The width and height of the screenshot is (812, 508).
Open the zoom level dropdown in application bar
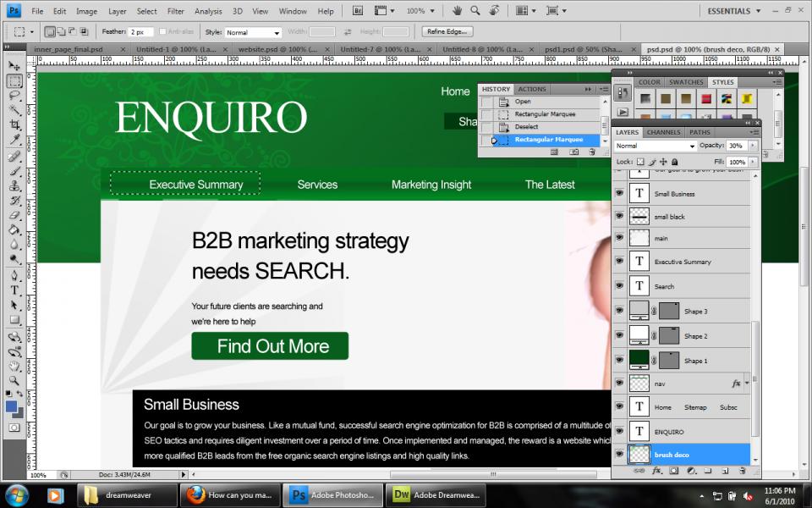coord(432,11)
